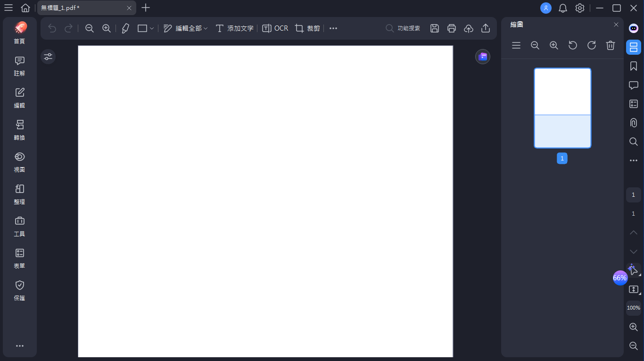The image size is (644, 361).
Task: Open the search panel on right rail
Action: coord(634,142)
